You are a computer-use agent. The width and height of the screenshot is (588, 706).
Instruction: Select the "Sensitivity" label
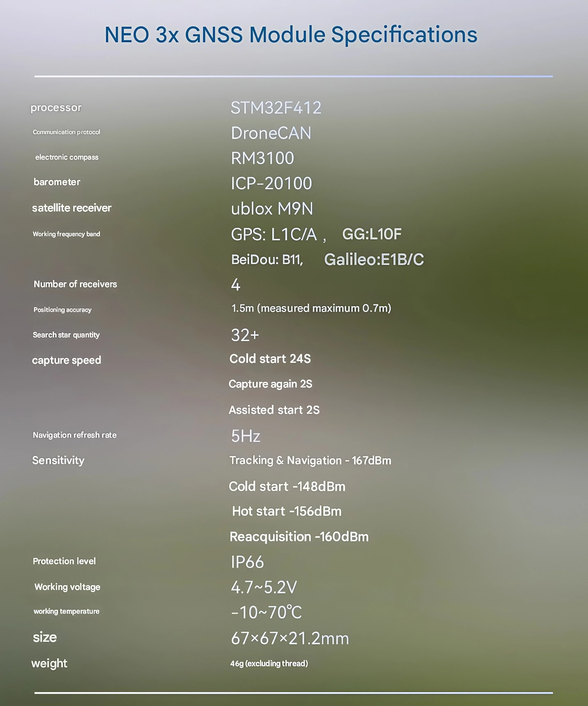[x=58, y=461]
